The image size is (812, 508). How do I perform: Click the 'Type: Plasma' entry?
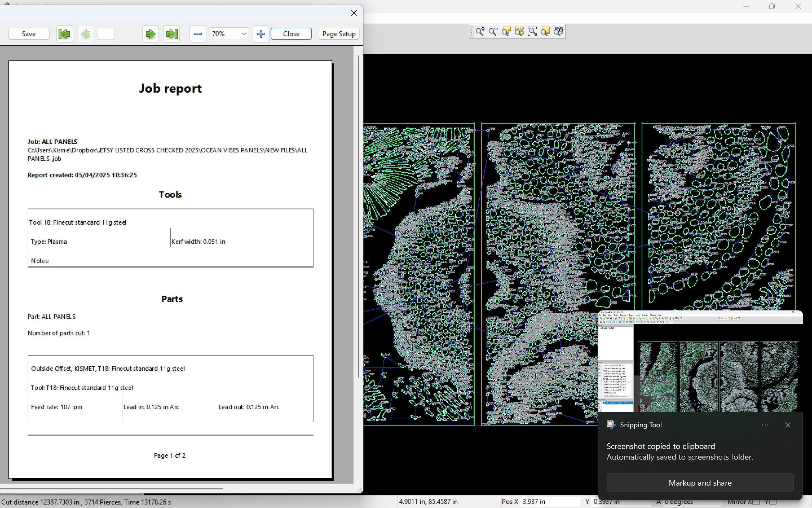click(x=49, y=241)
